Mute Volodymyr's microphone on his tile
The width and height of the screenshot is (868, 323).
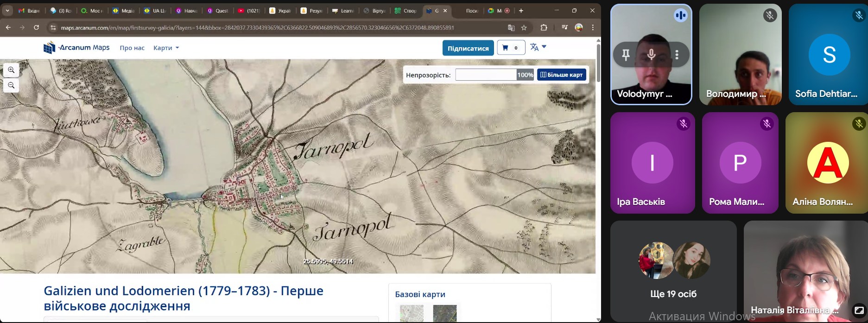(651, 55)
